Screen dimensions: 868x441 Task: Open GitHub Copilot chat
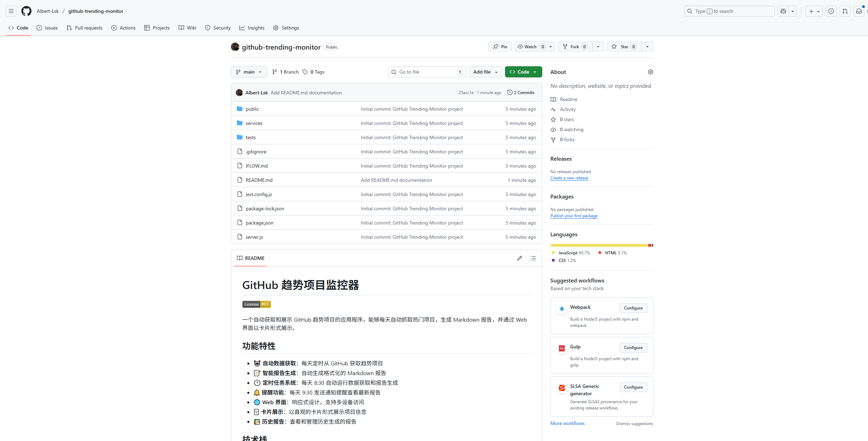pos(783,11)
